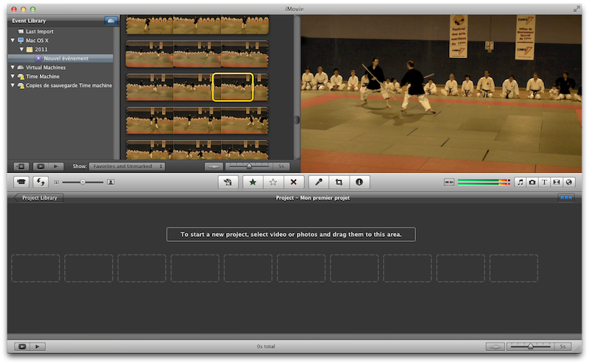Open the transitions browser
589x364 pixels.
(557, 182)
